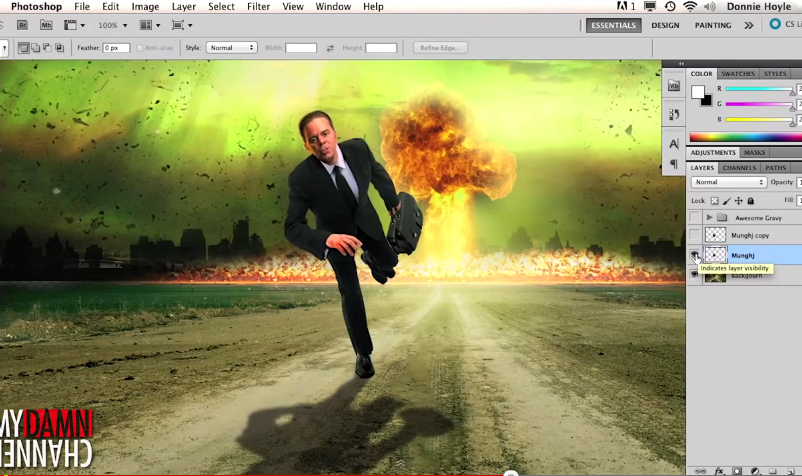Switch to the Swatches tab
Viewport: 802px width, 476px height.
coord(738,74)
